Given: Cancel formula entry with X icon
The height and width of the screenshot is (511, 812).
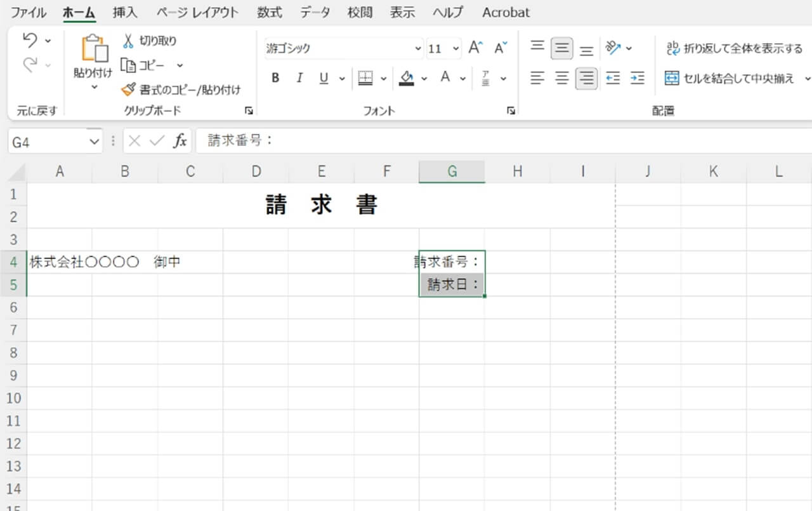Looking at the screenshot, I should coord(134,141).
